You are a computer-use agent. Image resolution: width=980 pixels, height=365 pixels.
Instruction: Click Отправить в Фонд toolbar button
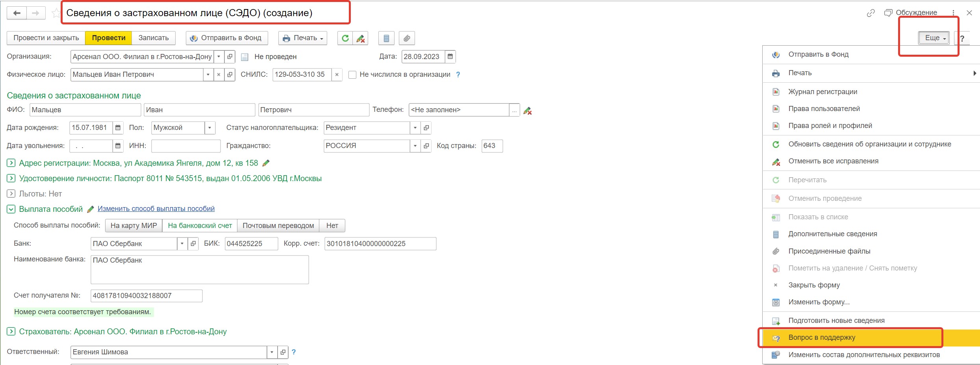[227, 38]
